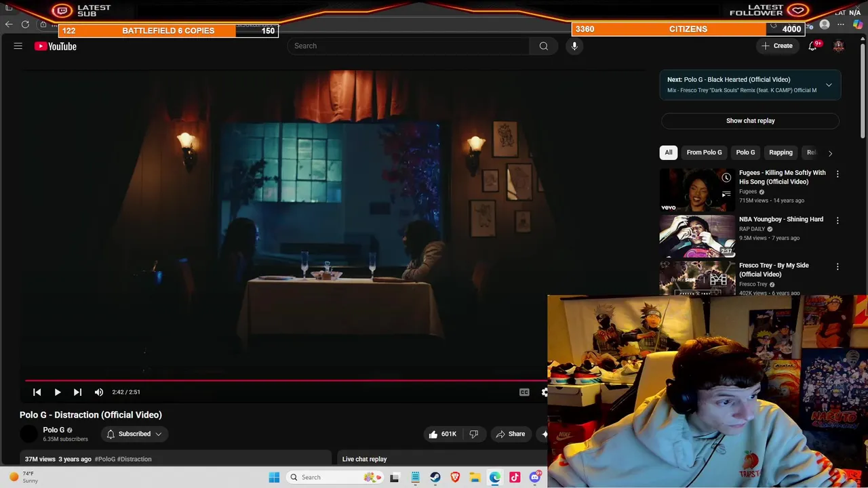Viewport: 868px width, 488px height.
Task: Play the paused video
Action: pos(58,392)
